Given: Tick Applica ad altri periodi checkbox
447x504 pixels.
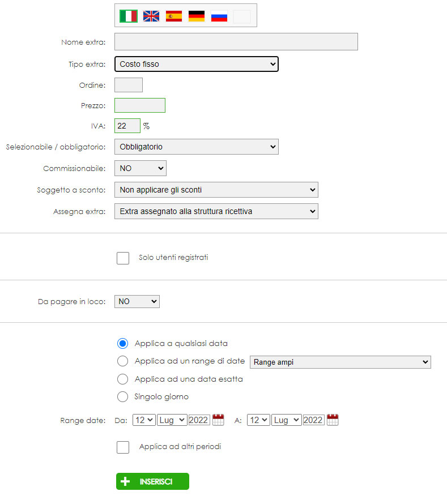Looking at the screenshot, I should pos(123,447).
